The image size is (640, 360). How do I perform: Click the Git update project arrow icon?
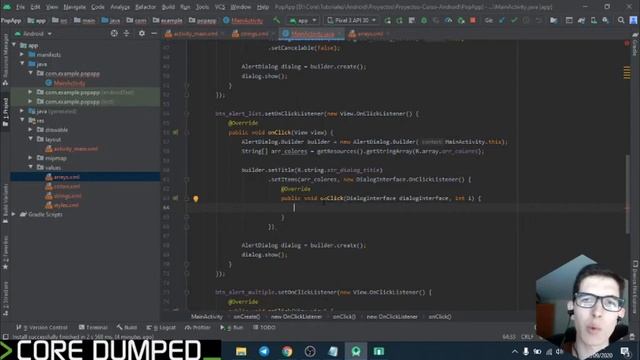click(x=502, y=20)
